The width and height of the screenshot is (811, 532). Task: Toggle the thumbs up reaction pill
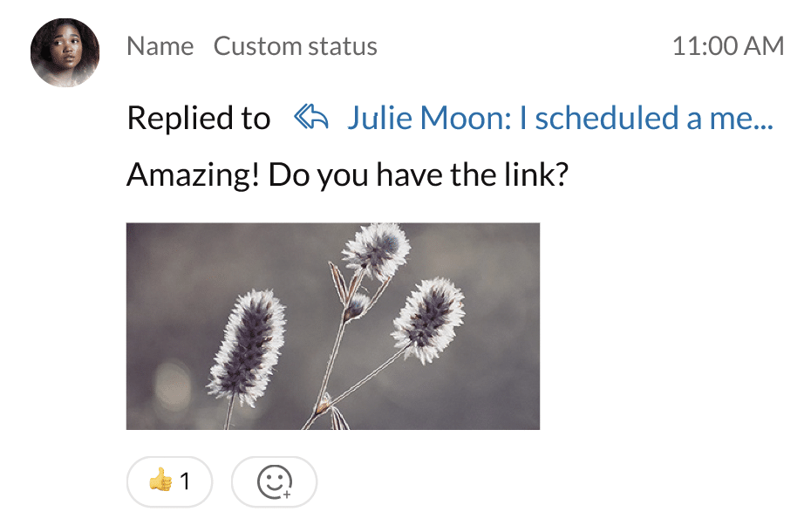pos(169,481)
